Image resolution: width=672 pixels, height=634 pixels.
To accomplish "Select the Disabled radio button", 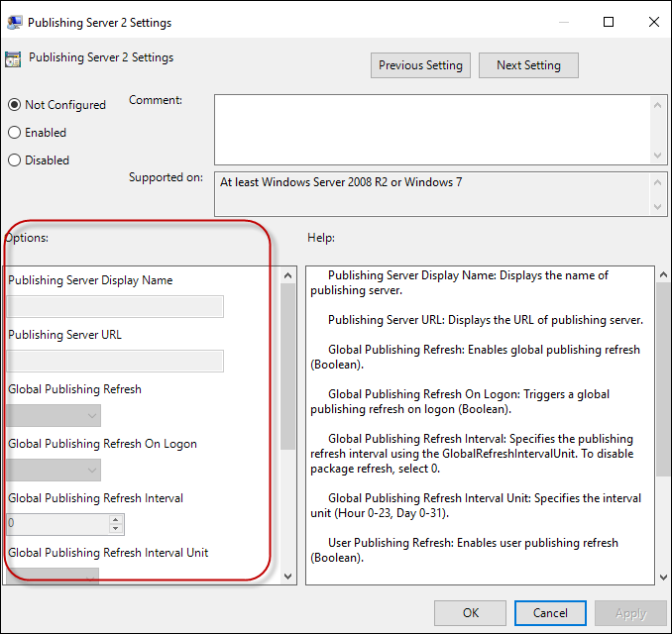I will click(15, 160).
